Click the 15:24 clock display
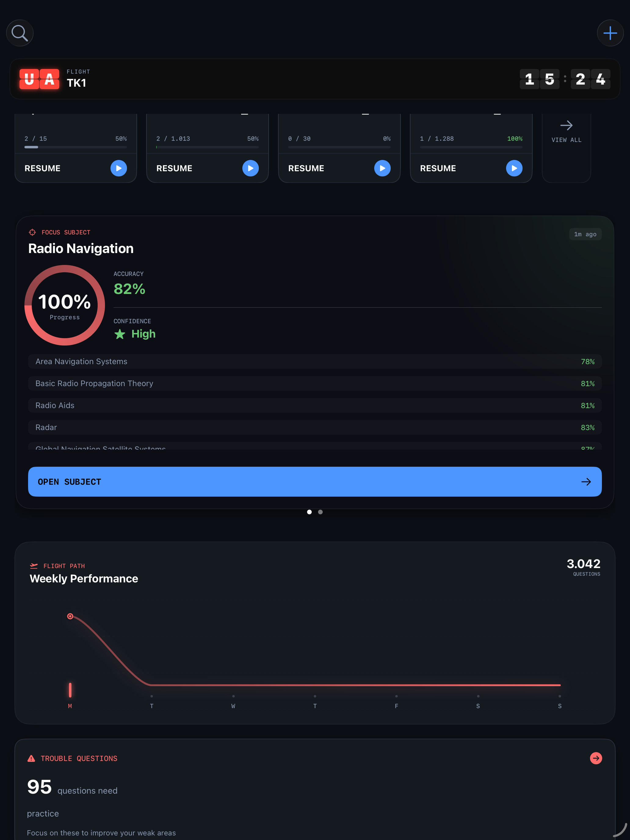Viewport: 630px width, 840px height. point(565,79)
